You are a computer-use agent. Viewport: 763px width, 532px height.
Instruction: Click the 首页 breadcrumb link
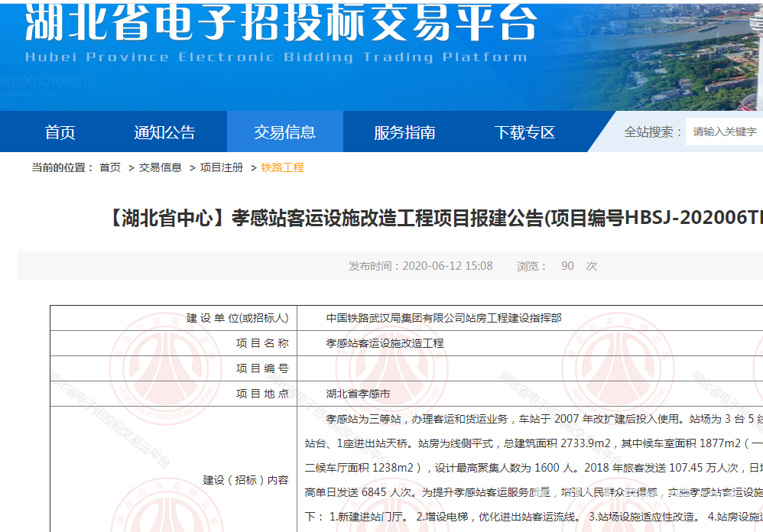(110, 167)
